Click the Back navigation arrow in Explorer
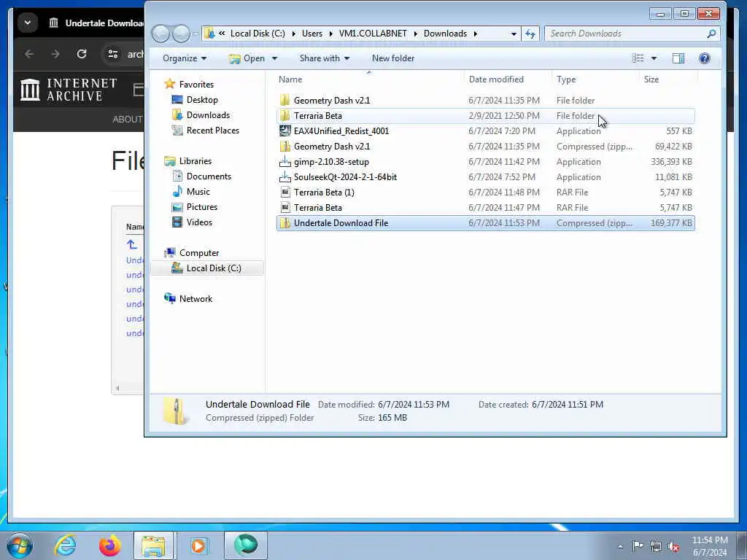The width and height of the screenshot is (747, 560). [x=161, y=34]
